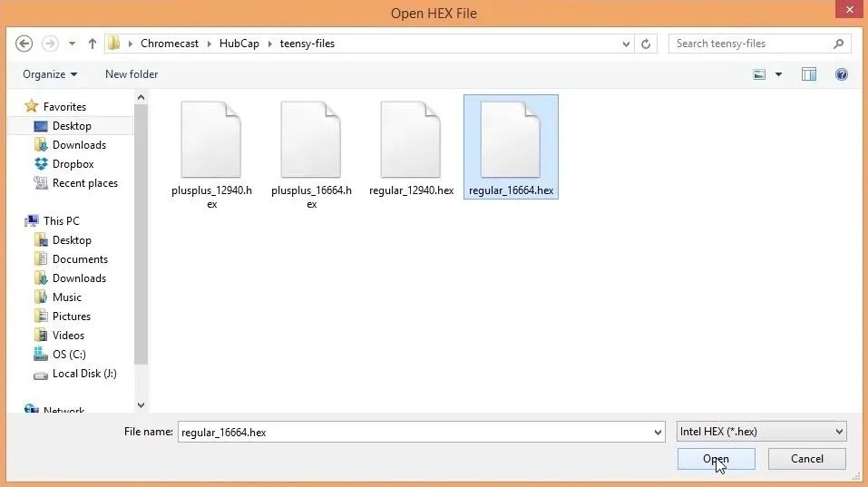Click the search magnifier icon
The height and width of the screenshot is (487, 868).
(x=839, y=44)
